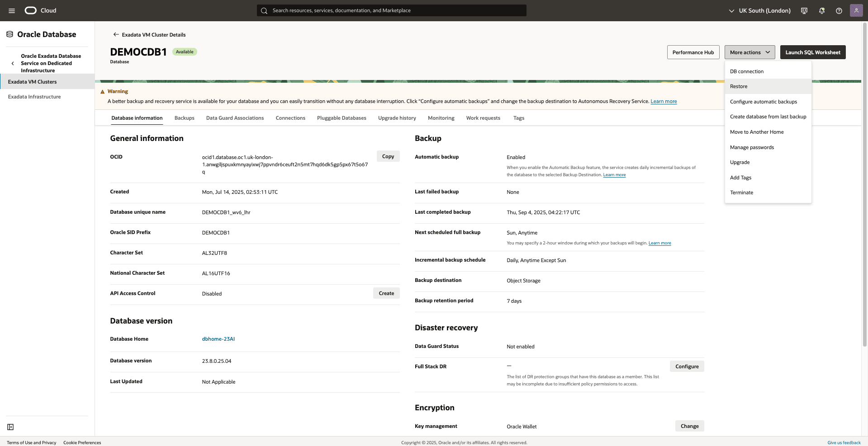Viewport: 868px width, 446px height.
Task: Switch to the Monitoring tab
Action: (x=441, y=118)
